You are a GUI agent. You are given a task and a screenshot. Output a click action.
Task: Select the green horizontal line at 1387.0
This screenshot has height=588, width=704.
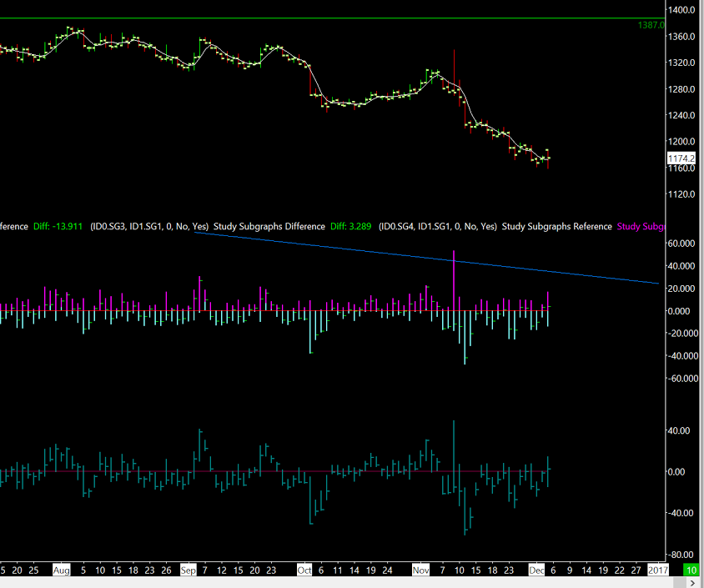tap(332, 18)
